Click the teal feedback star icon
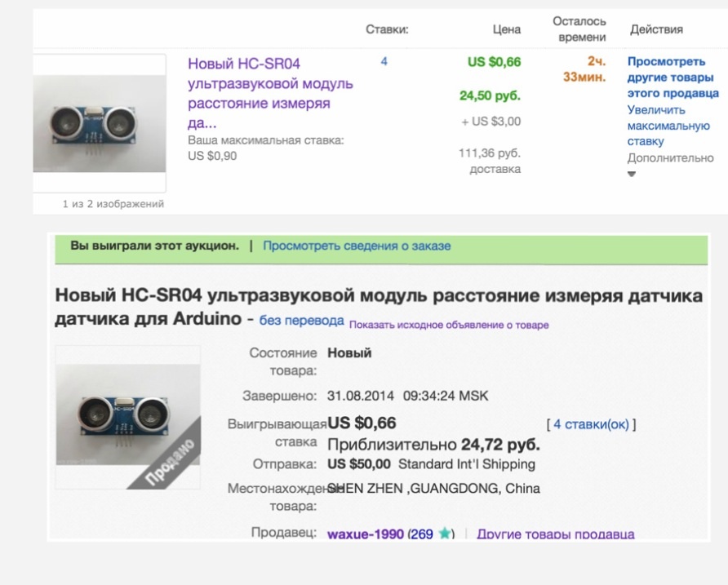 [x=444, y=533]
